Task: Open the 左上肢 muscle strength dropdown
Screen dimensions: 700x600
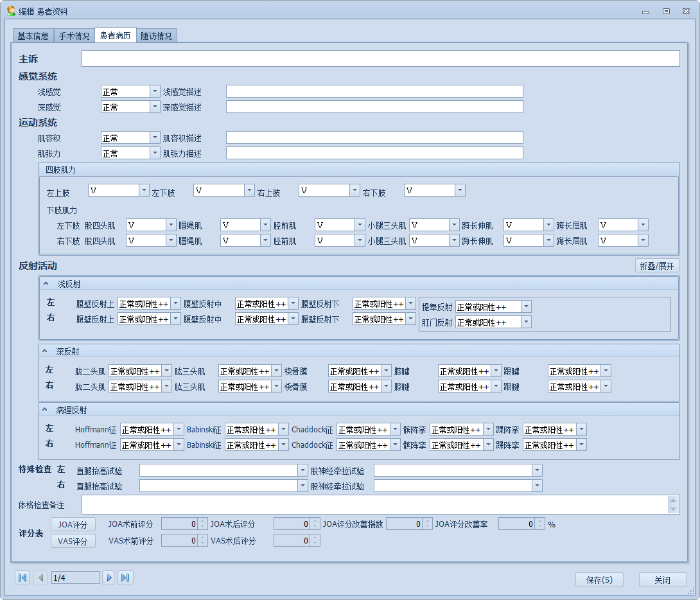Action: coord(144,190)
